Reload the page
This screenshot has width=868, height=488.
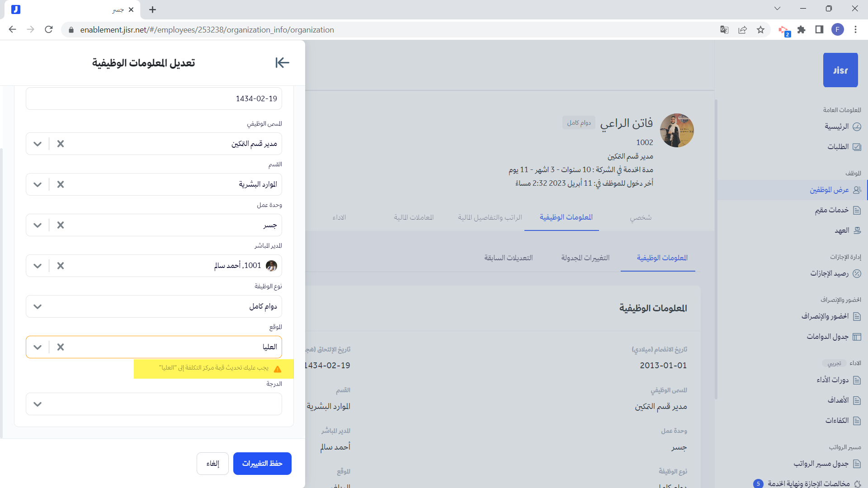tap(49, 30)
